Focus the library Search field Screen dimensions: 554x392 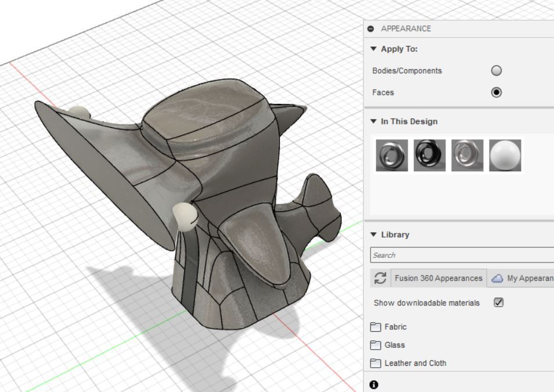coord(462,255)
